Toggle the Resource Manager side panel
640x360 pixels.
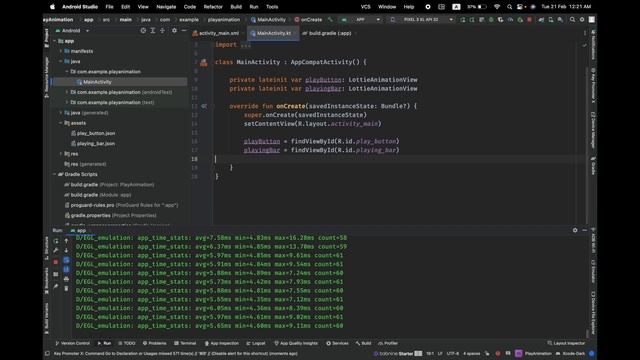[x=46, y=77]
